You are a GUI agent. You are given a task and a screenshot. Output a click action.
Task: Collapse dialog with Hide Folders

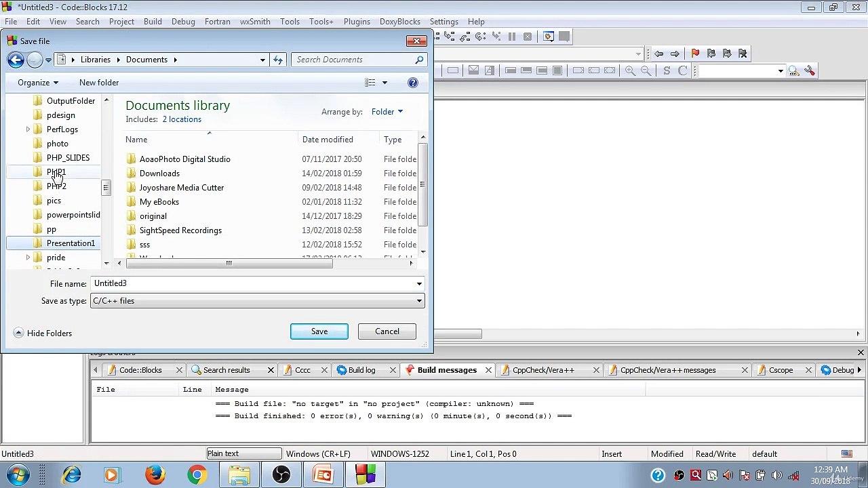43,333
